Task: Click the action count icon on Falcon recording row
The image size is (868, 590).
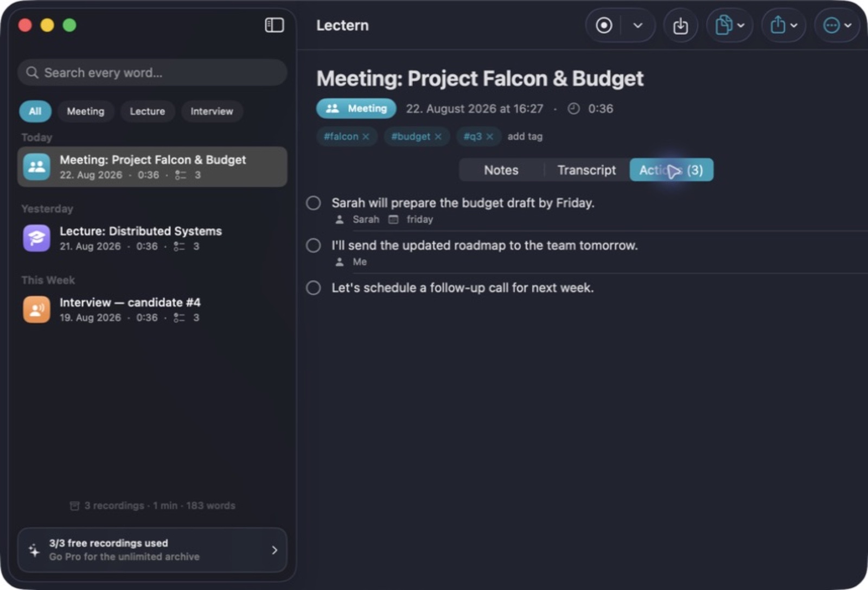Action: [x=180, y=175]
